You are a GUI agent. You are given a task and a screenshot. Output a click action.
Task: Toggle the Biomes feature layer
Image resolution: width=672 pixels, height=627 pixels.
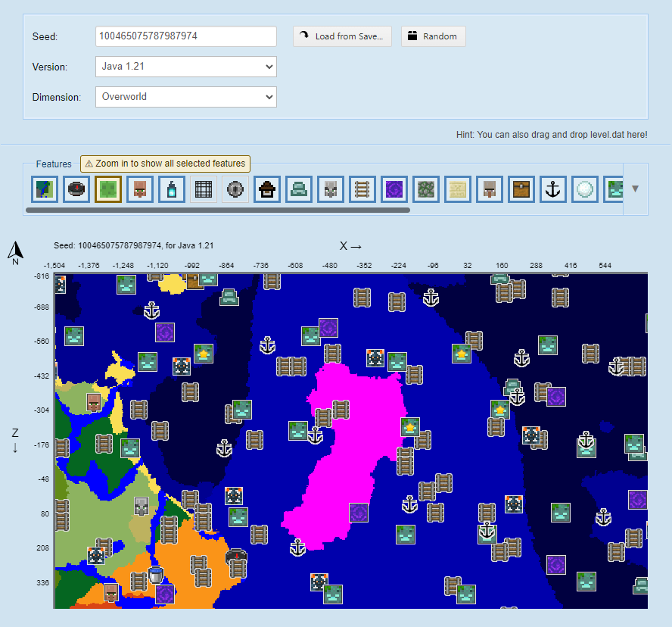pyautogui.click(x=45, y=189)
